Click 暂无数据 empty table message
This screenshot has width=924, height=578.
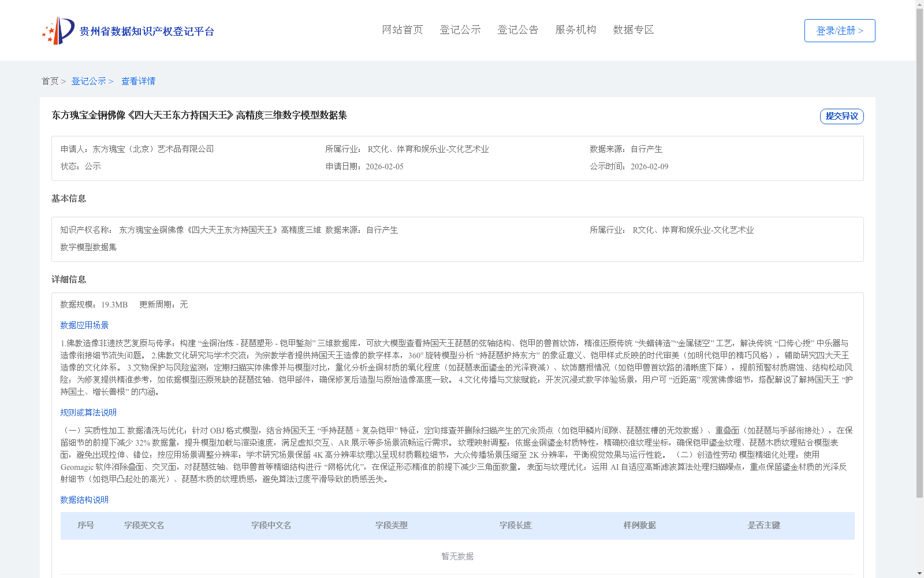457,557
